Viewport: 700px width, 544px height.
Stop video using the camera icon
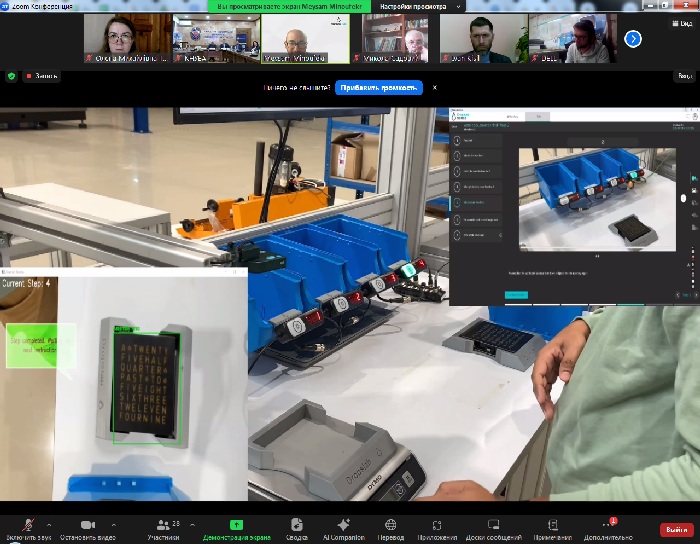tap(87, 524)
